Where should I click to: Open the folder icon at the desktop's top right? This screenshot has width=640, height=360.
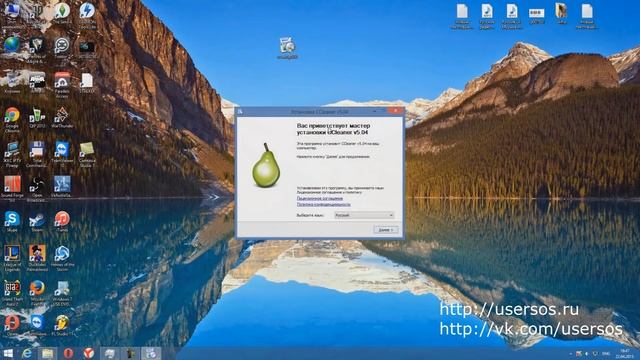pyautogui.click(x=562, y=13)
